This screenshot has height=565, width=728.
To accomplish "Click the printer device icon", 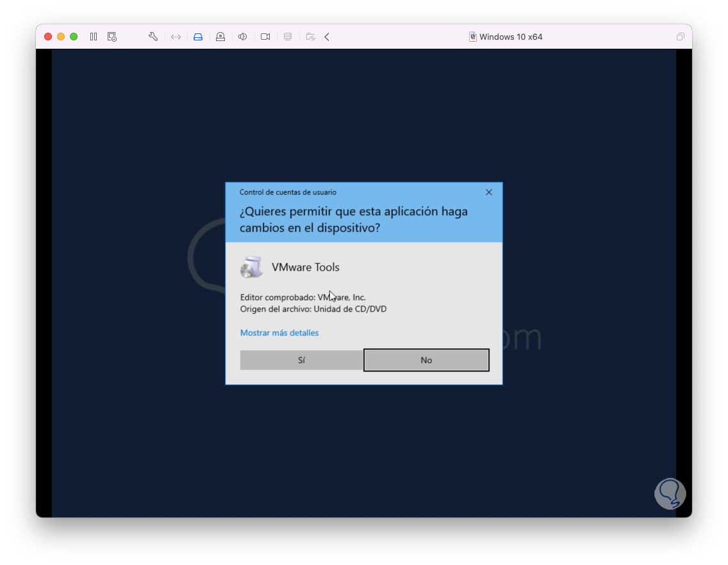I will tap(288, 37).
